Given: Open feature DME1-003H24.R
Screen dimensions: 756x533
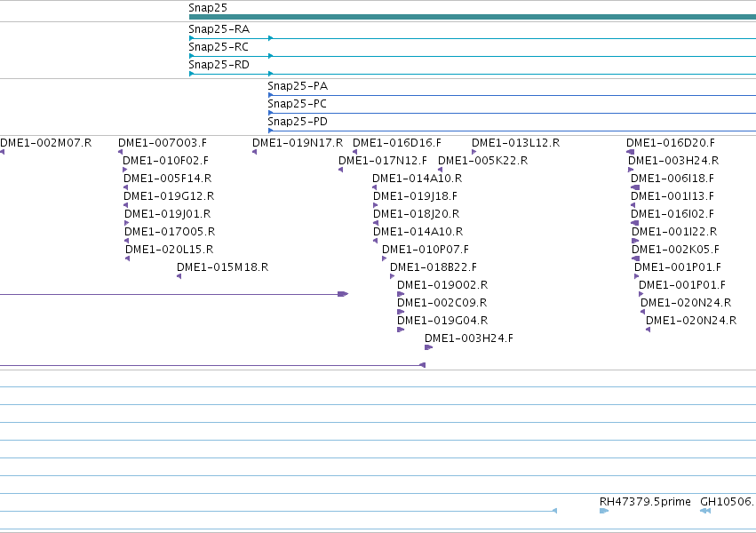Looking at the screenshot, I should tap(673, 161).
